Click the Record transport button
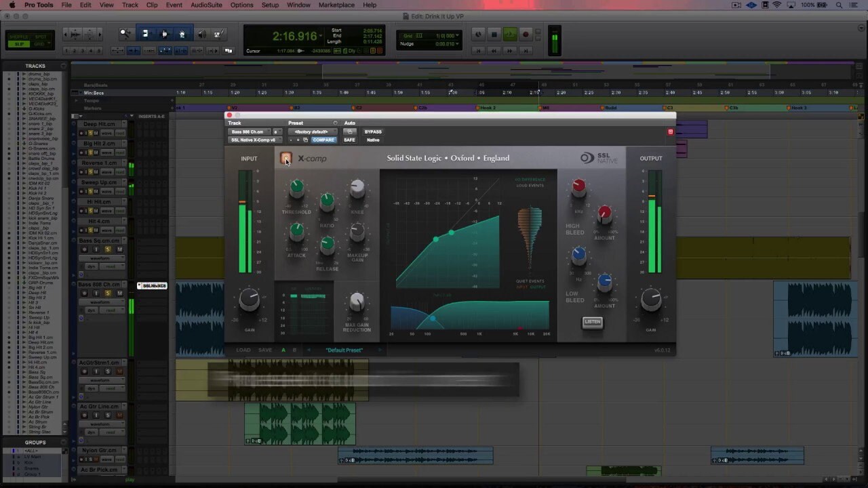This screenshot has width=868, height=488. 525,35
